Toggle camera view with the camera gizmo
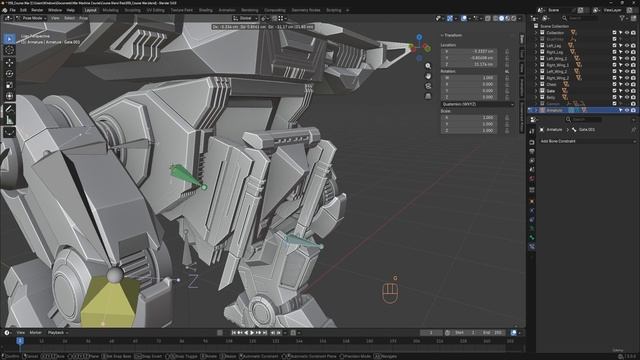 (428, 86)
